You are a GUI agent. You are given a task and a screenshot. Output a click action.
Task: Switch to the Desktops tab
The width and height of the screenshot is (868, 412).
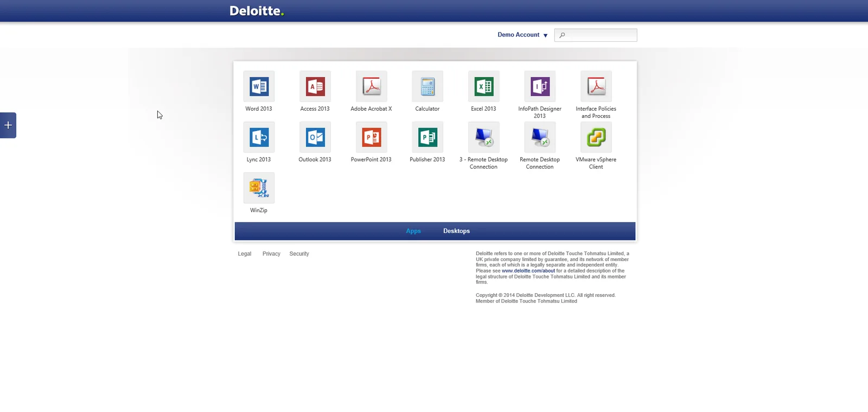click(x=456, y=231)
